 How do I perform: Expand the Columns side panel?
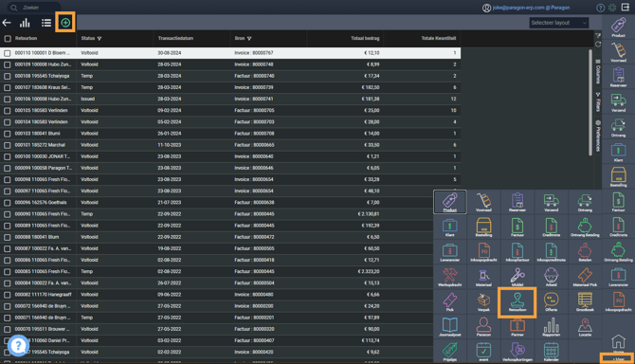coord(598,71)
